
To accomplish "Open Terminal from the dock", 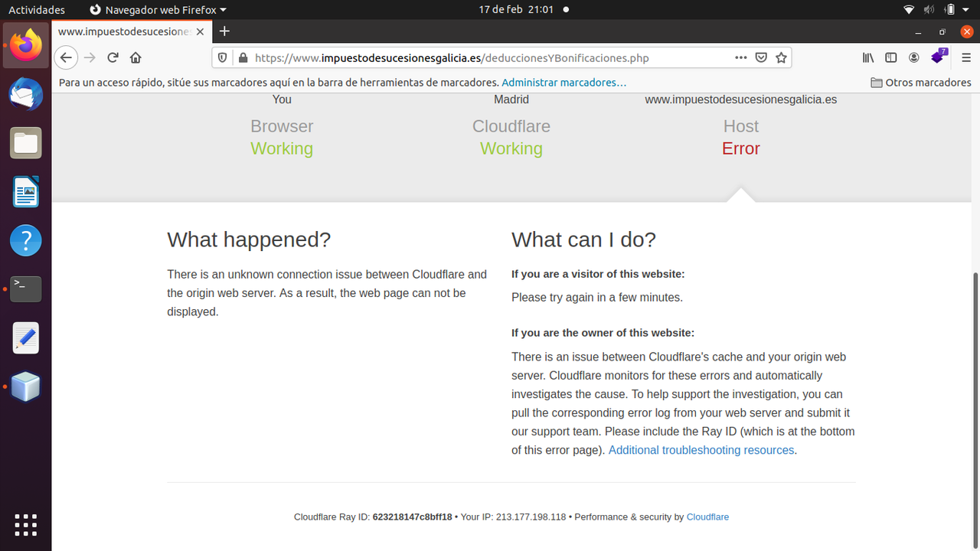I will pyautogui.click(x=26, y=289).
